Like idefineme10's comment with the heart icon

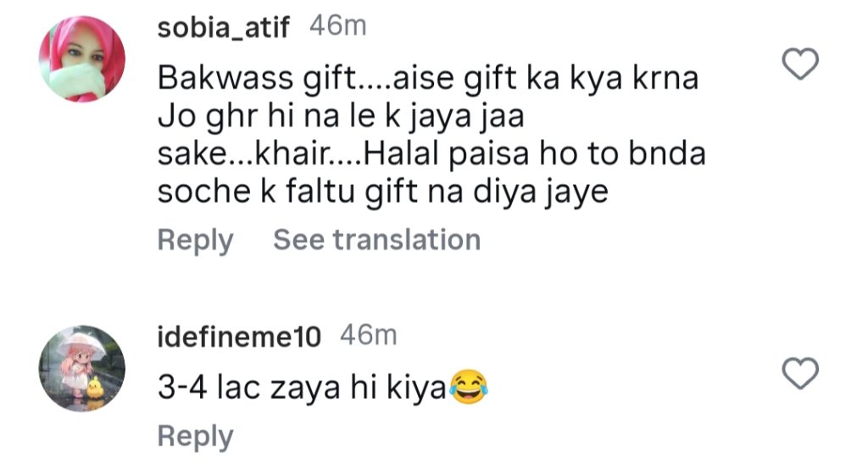tap(799, 373)
